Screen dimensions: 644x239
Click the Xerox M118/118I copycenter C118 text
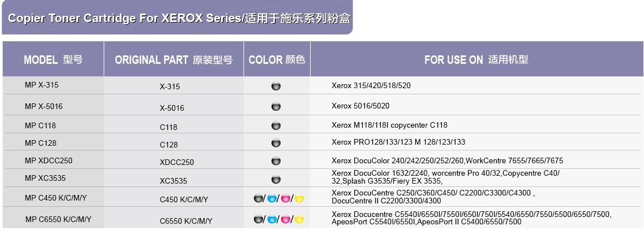[389, 125]
